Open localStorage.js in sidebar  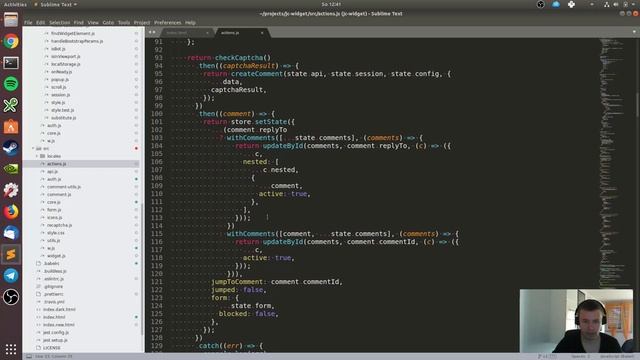click(66, 64)
